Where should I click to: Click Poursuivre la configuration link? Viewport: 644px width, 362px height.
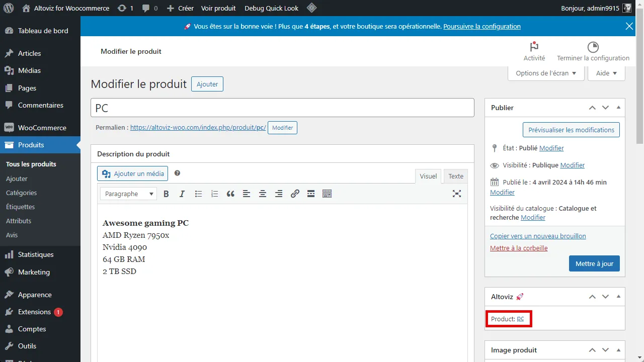pos(482,26)
